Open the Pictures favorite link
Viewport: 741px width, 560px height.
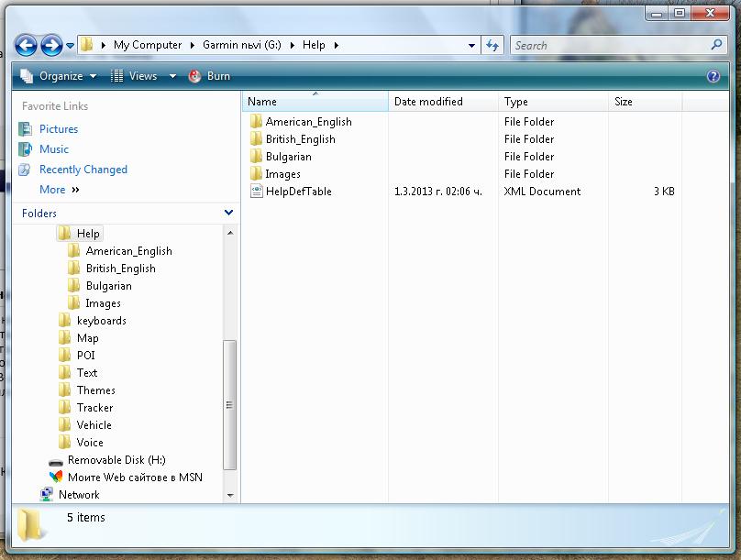click(58, 129)
